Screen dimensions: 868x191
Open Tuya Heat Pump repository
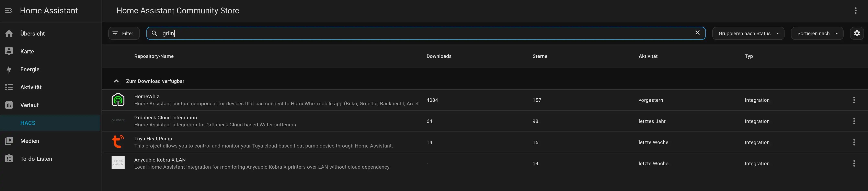(x=484, y=142)
